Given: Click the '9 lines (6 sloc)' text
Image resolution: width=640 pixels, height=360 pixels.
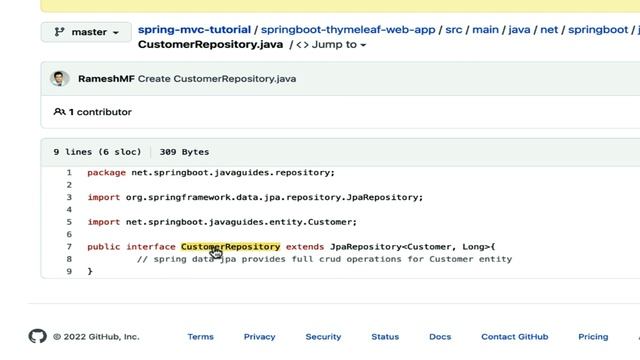Looking at the screenshot, I should click(97, 152).
